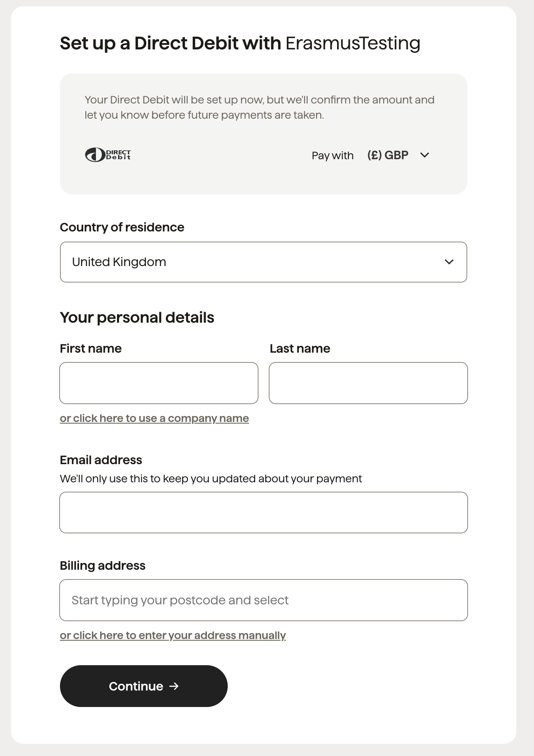The image size is (534, 756).
Task: Click the ErasmusTesting merchant name in heading
Action: click(353, 44)
